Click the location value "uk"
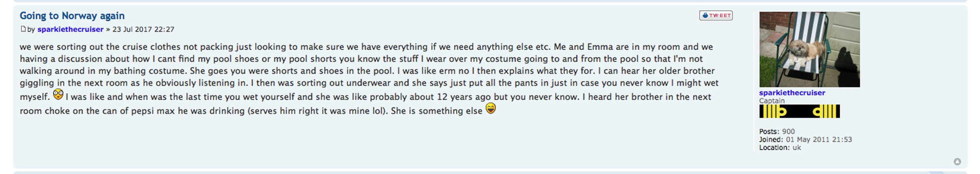Viewport: 980px width, 174px height. pyautogui.click(x=797, y=147)
